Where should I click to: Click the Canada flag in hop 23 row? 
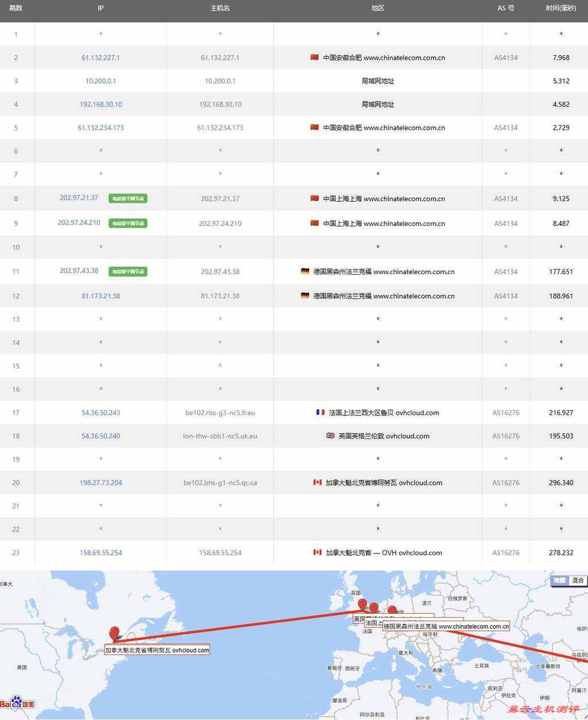318,552
